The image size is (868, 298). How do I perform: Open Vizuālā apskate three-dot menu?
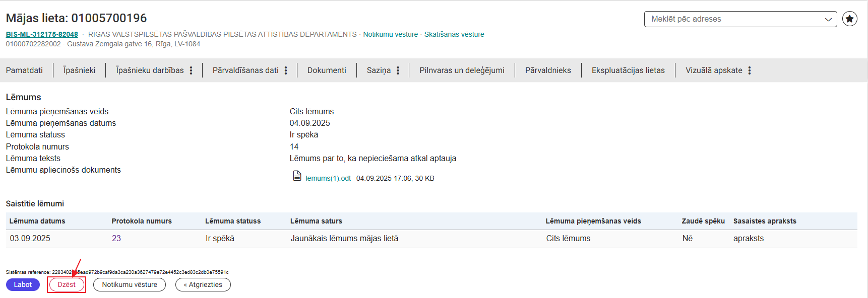point(750,70)
